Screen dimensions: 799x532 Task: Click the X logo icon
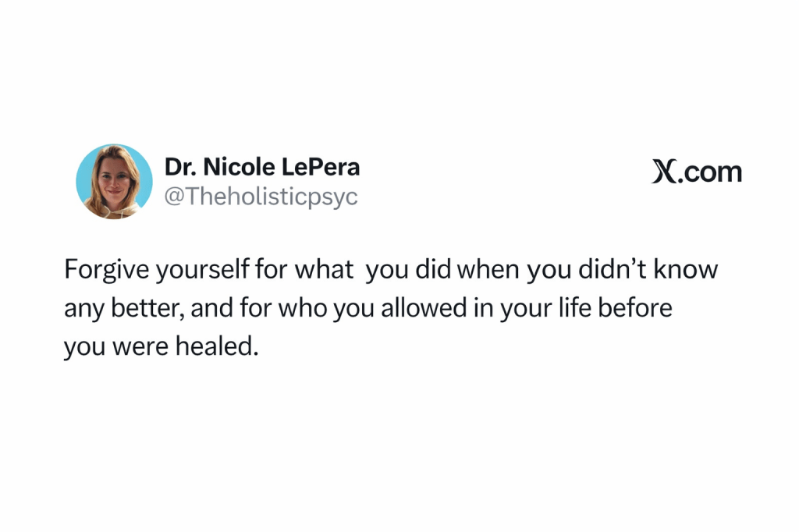coord(663,172)
